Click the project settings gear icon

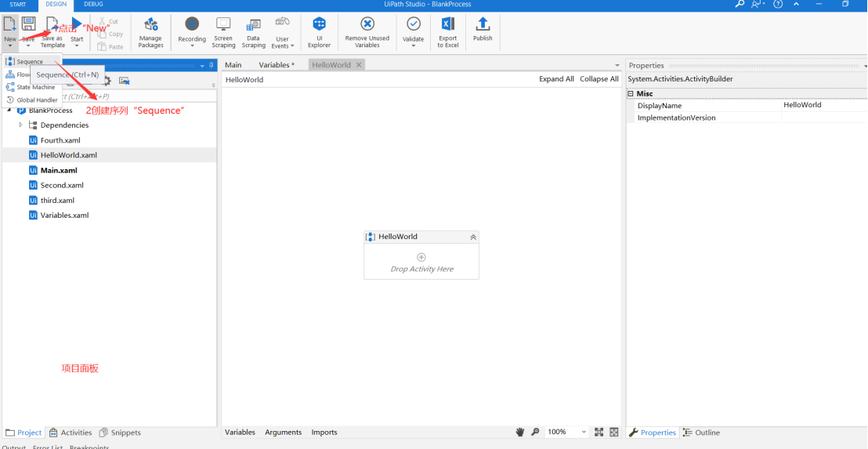(x=107, y=81)
